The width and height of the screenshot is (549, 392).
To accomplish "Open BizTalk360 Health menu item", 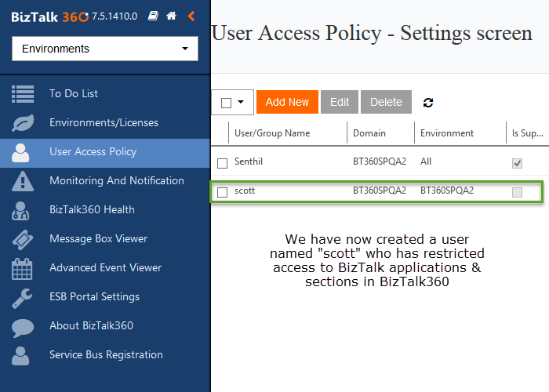I will tap(92, 209).
